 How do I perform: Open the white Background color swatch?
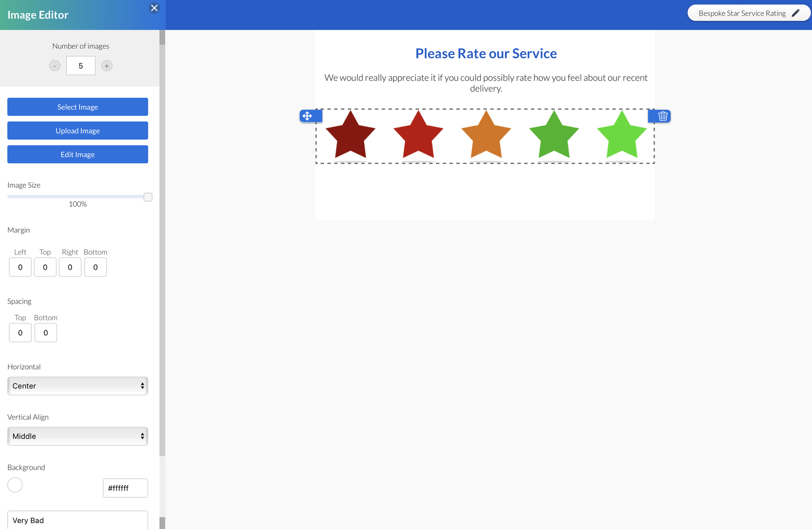click(x=15, y=485)
